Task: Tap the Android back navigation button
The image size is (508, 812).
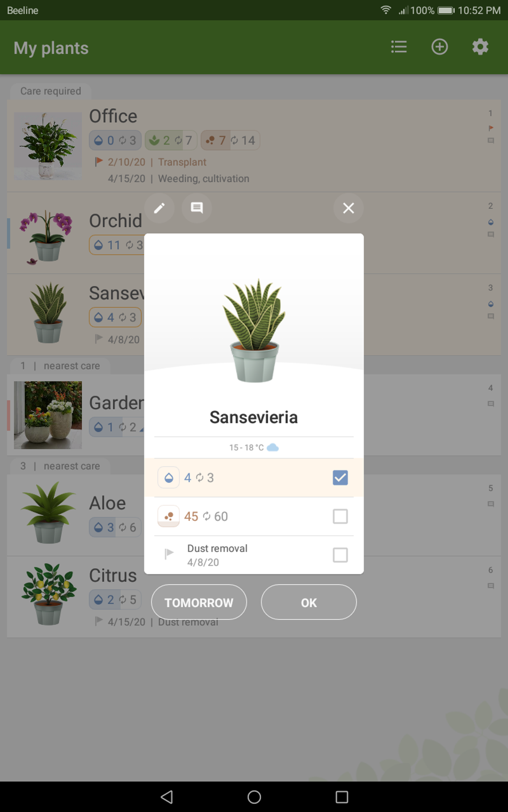Action: coord(167,797)
